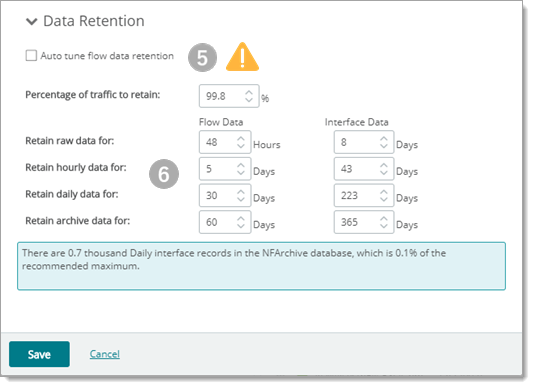
Task: Decrease flow hourly data retention days
Action: tap(241, 172)
